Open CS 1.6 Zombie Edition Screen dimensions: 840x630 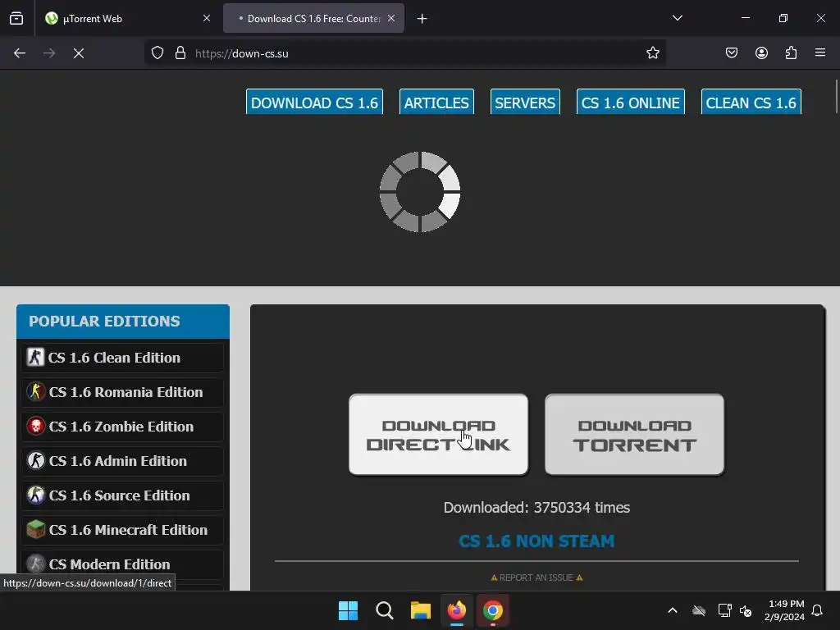[123, 427]
